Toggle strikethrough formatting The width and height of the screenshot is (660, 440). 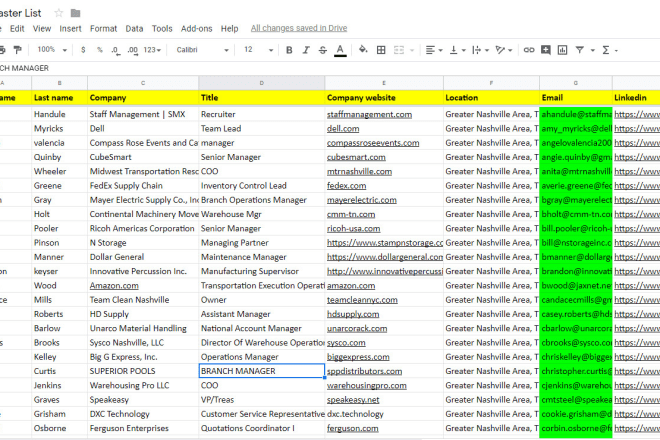(323, 50)
